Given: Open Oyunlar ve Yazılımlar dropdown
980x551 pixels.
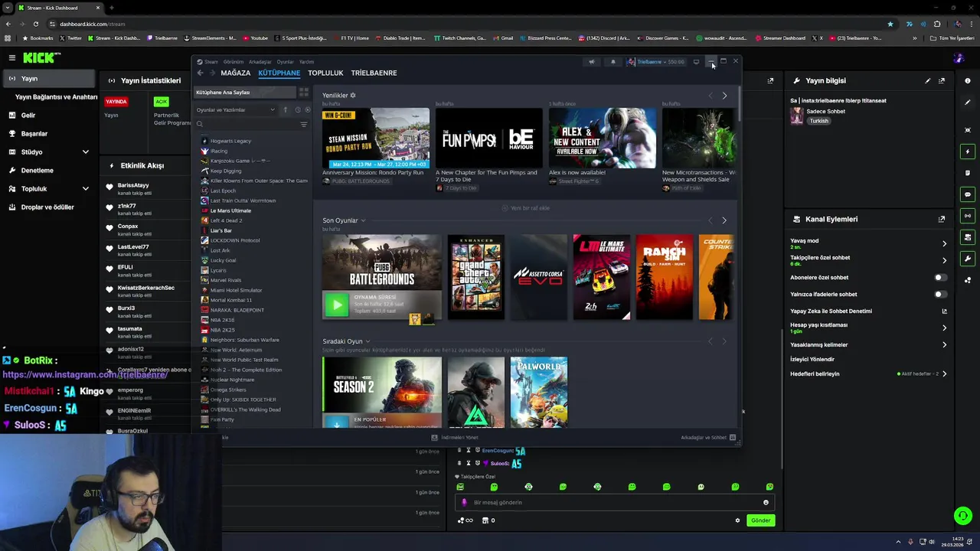Looking at the screenshot, I should pyautogui.click(x=235, y=109).
